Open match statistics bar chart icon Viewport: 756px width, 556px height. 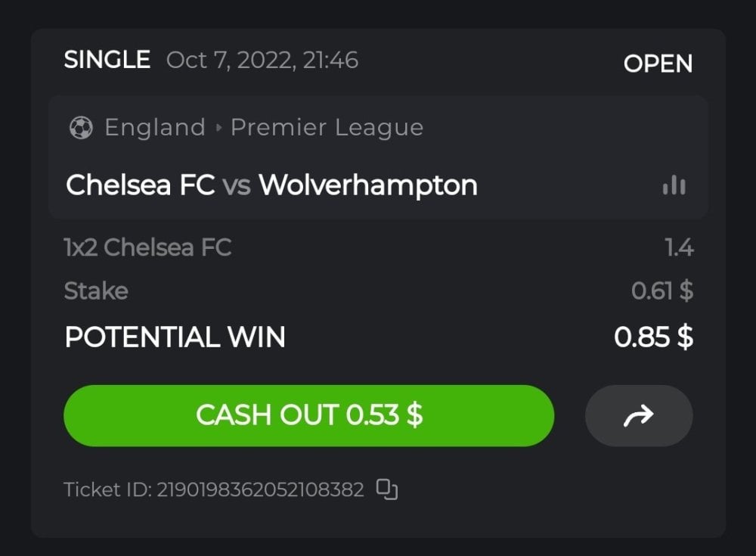[x=674, y=185]
